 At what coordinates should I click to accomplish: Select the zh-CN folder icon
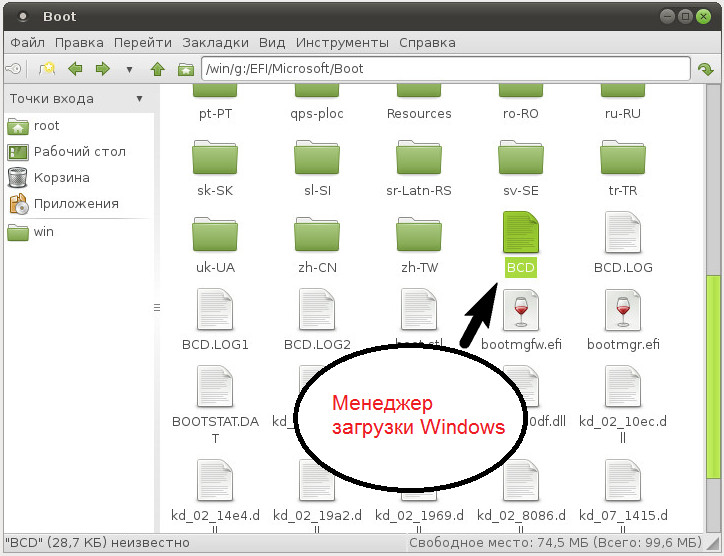click(317, 234)
